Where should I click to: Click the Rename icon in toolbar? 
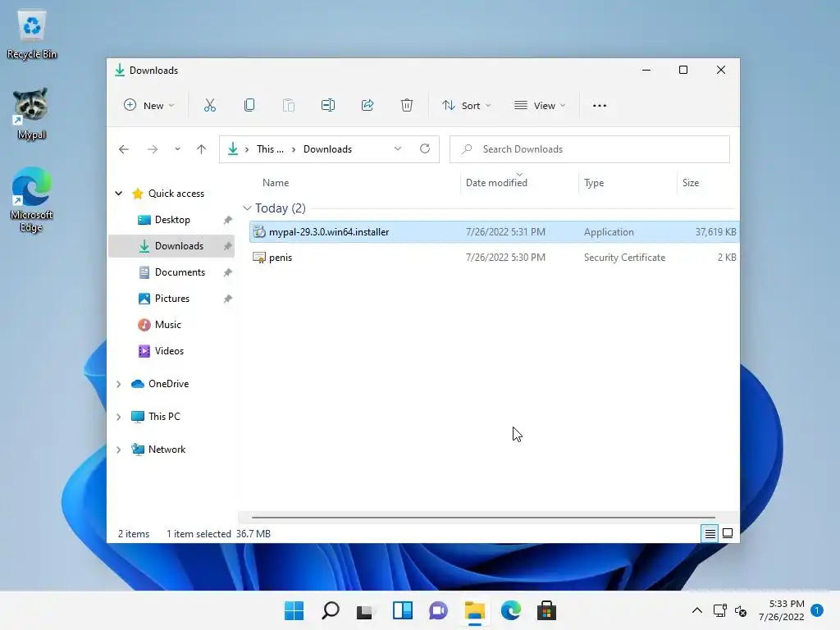(x=328, y=106)
